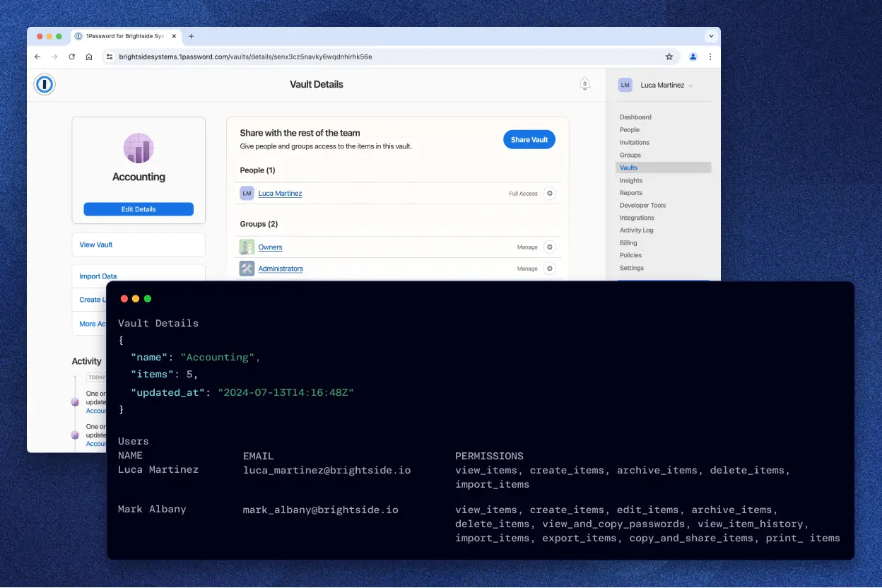882x588 pixels.
Task: Open gear settings for Luca Martinez
Action: (x=550, y=193)
